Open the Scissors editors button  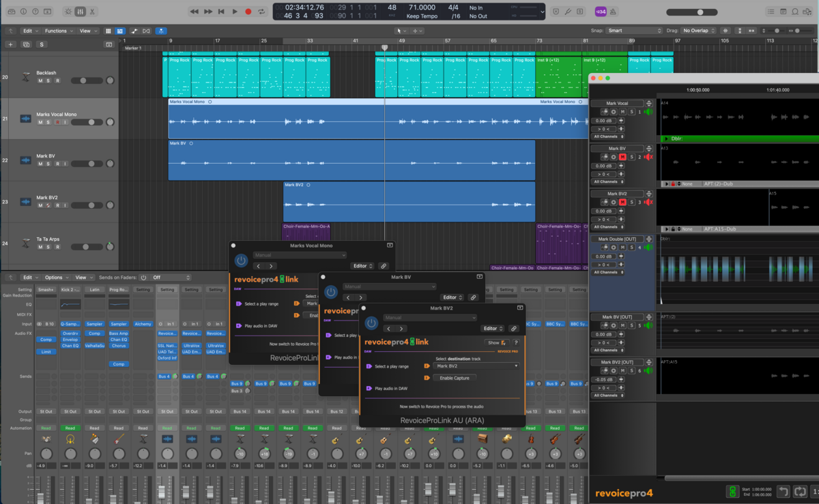click(93, 12)
